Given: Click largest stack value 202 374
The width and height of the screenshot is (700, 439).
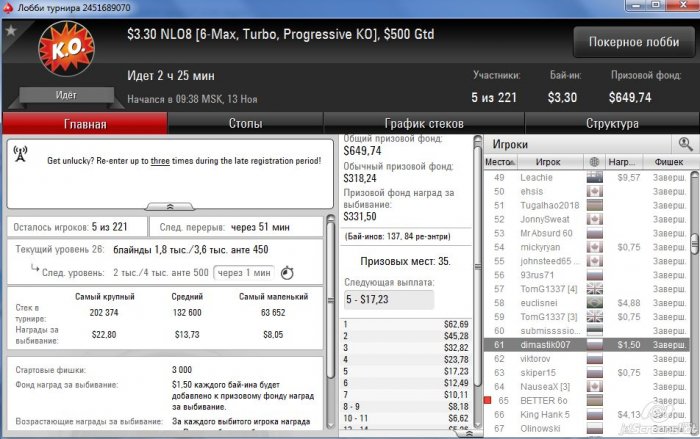Looking at the screenshot, I should [x=104, y=313].
